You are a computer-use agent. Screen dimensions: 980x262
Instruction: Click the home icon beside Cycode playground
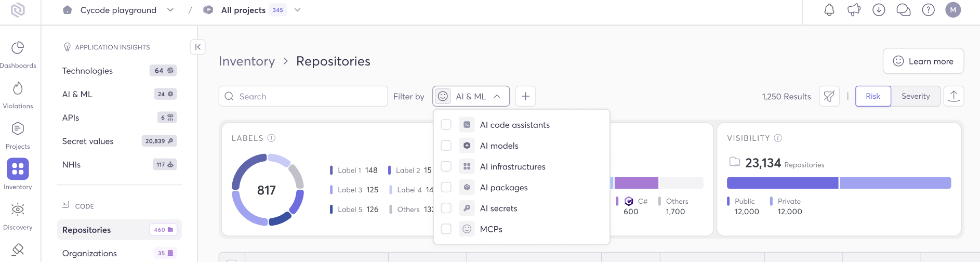(67, 10)
